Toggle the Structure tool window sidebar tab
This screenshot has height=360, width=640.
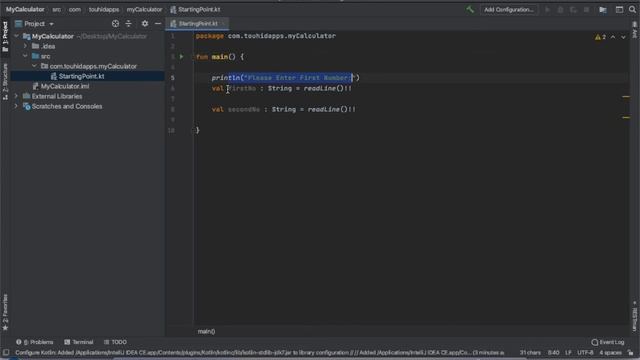(x=5, y=82)
